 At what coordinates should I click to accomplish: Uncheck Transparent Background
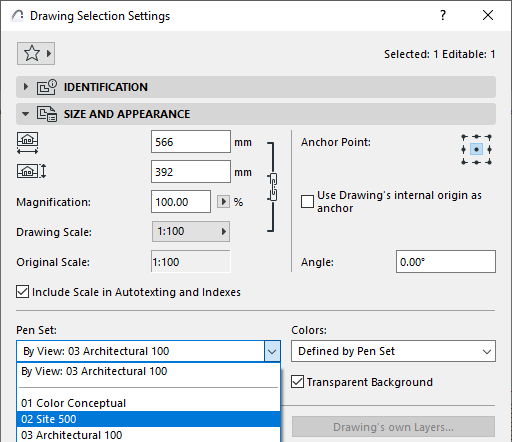pos(297,382)
